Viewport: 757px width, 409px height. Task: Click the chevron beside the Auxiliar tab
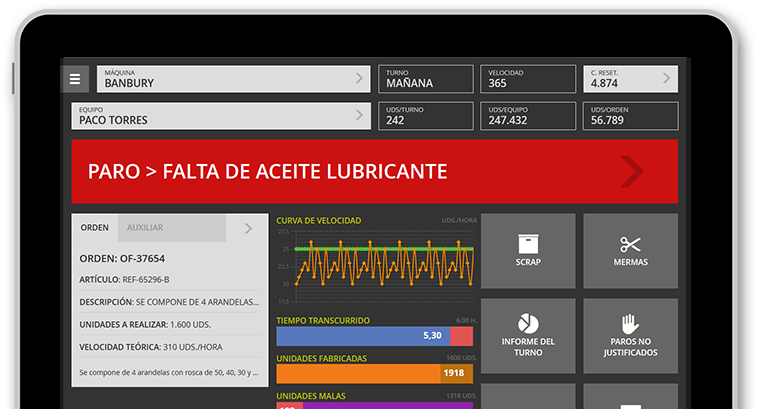pyautogui.click(x=248, y=228)
